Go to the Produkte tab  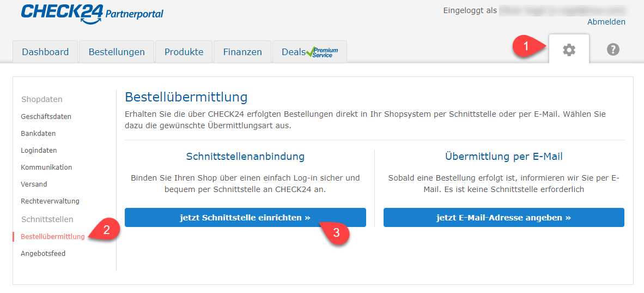tap(184, 52)
